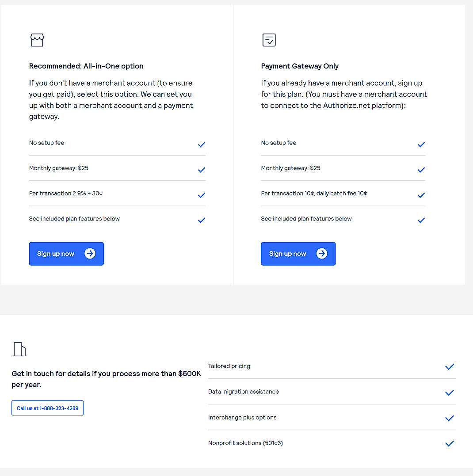Select the Payment Gateway Only heading

point(300,66)
